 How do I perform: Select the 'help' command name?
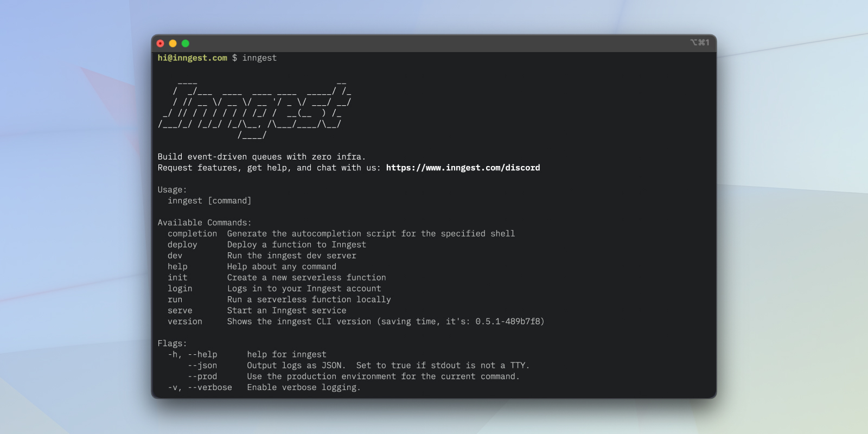177,266
